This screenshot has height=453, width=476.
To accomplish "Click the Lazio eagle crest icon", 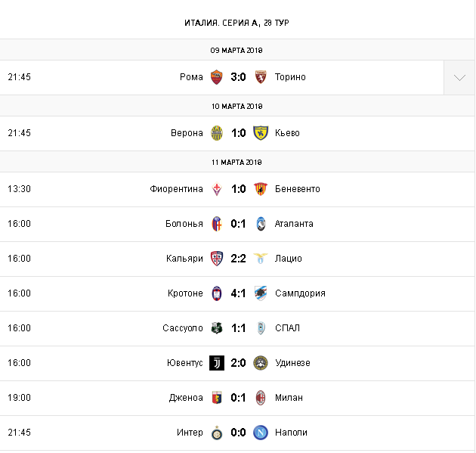I will [261, 259].
